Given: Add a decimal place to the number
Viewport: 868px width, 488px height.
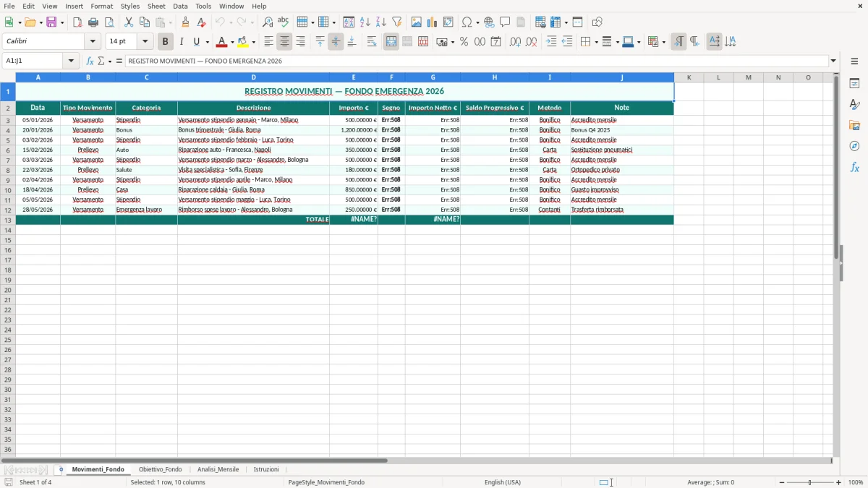Looking at the screenshot, I should (x=515, y=42).
